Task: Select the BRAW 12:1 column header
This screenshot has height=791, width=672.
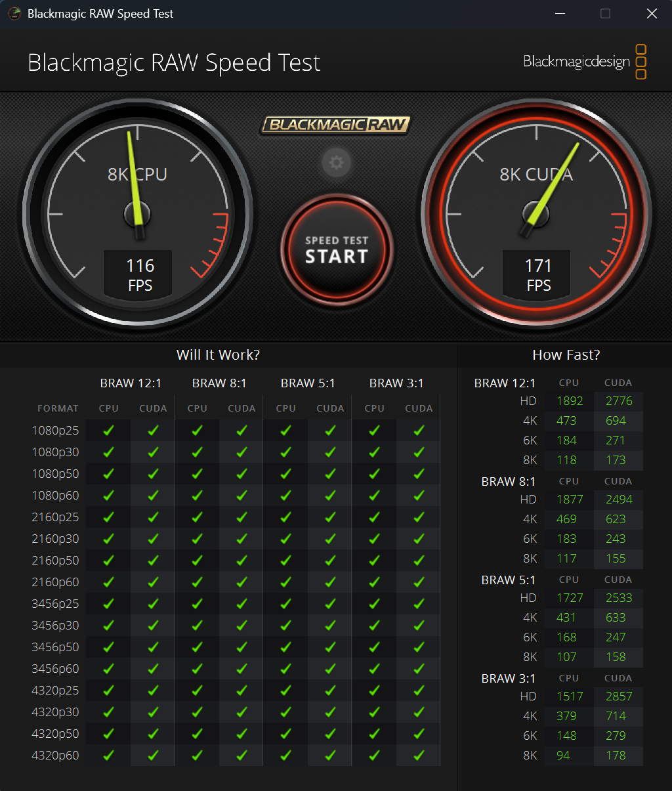Action: (131, 383)
